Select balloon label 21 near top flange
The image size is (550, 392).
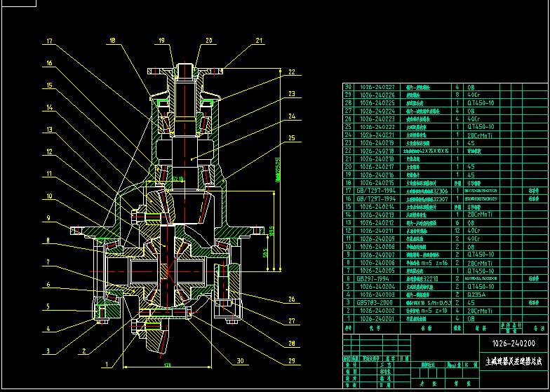pyautogui.click(x=259, y=41)
